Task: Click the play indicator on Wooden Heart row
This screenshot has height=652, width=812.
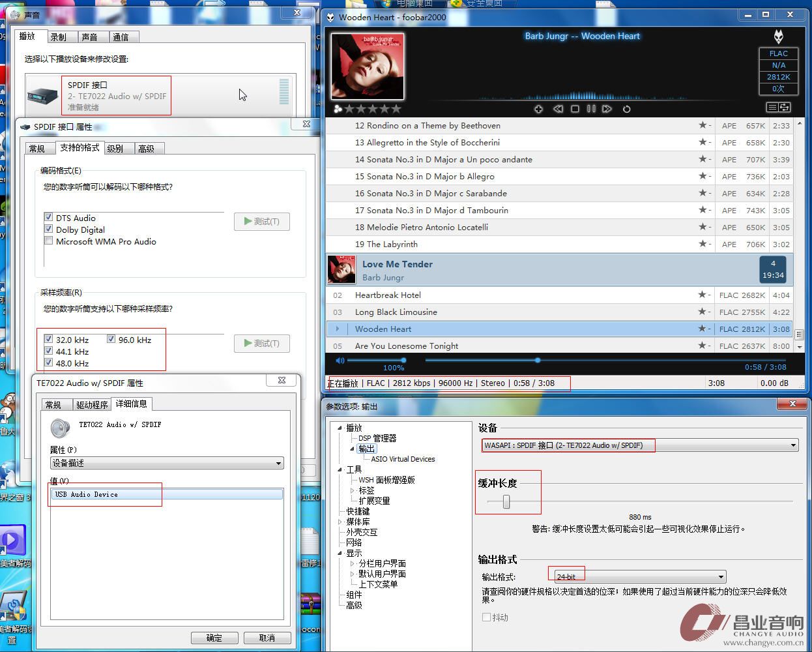Action: [x=337, y=329]
